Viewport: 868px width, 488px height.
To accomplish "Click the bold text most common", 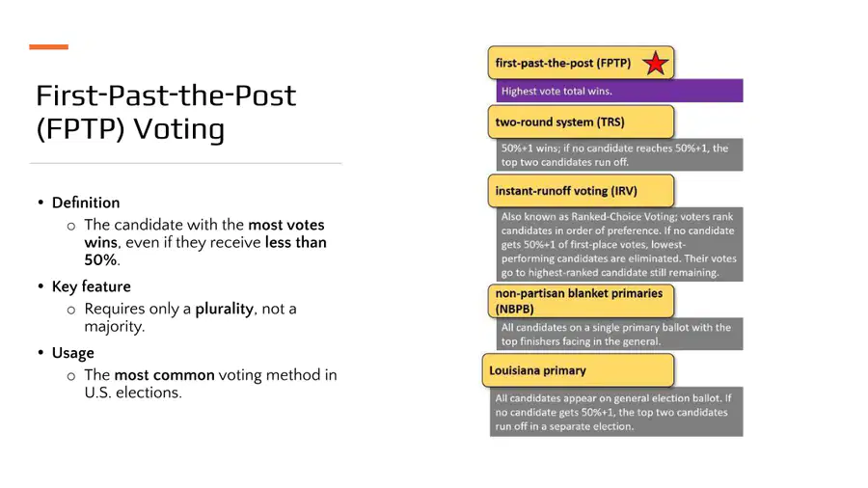I will (x=164, y=375).
